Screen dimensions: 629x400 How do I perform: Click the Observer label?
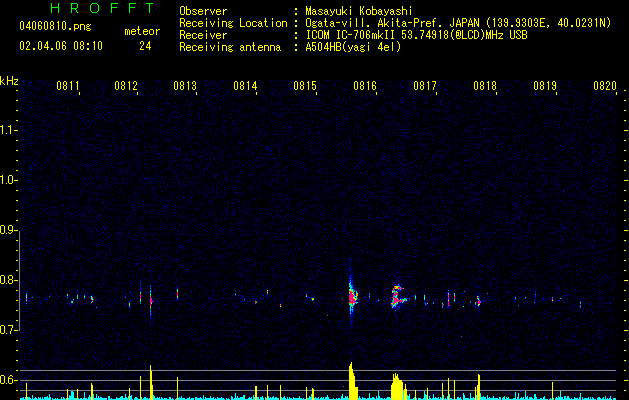[203, 11]
